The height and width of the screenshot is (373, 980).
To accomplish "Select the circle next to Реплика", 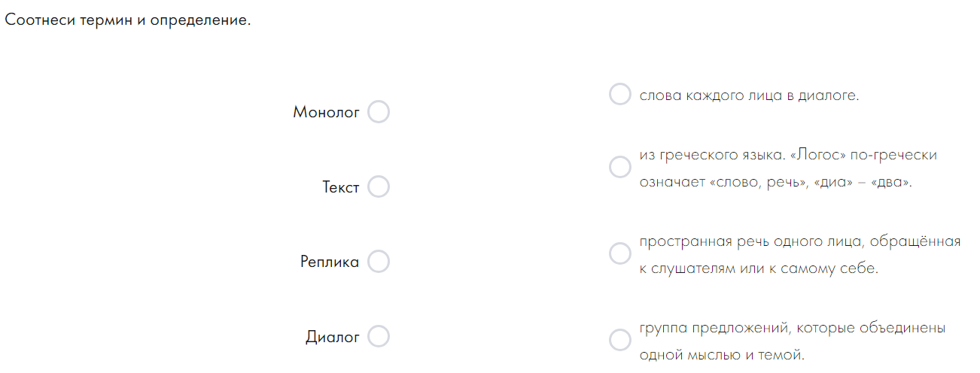I will click(x=379, y=261).
